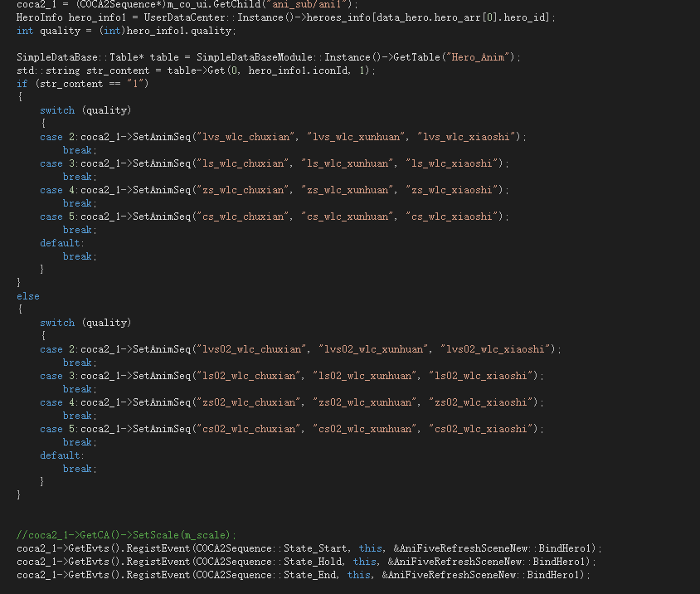The image size is (700, 594).
Task: Click the "Hero_Anim" string in GetTable call
Action: pos(478,57)
